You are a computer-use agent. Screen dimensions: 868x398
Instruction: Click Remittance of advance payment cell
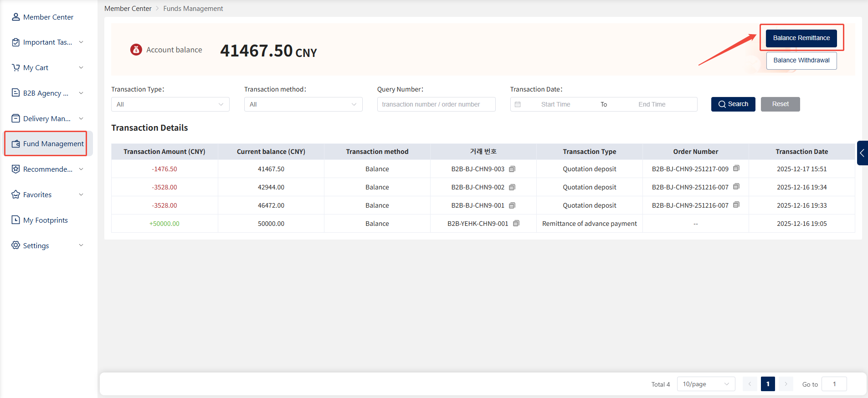(589, 224)
